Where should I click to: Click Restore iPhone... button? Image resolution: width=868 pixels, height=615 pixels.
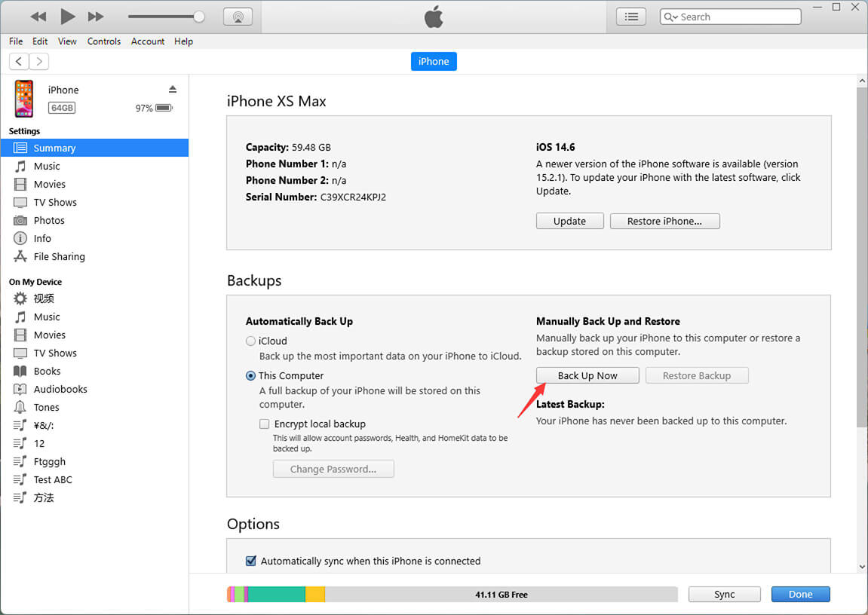click(665, 222)
